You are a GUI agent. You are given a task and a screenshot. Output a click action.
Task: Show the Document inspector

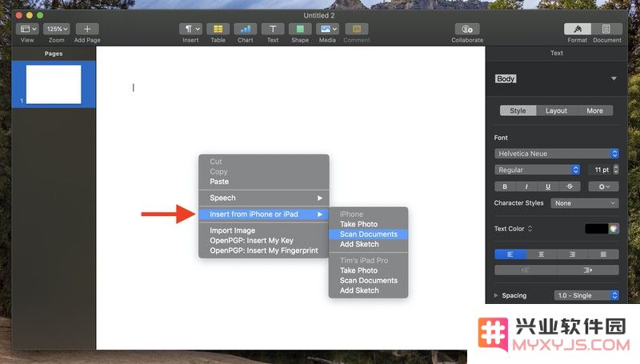(x=606, y=29)
